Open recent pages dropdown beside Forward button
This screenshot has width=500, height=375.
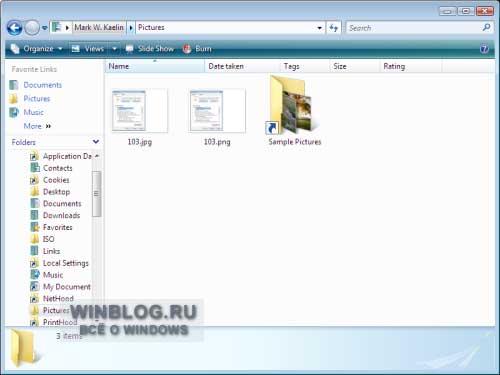point(45,28)
